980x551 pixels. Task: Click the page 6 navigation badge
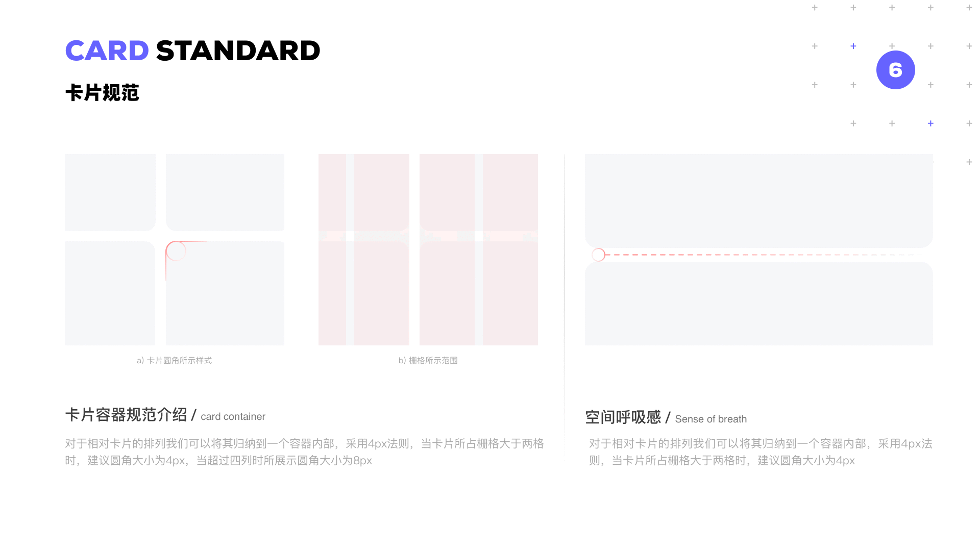pos(895,70)
